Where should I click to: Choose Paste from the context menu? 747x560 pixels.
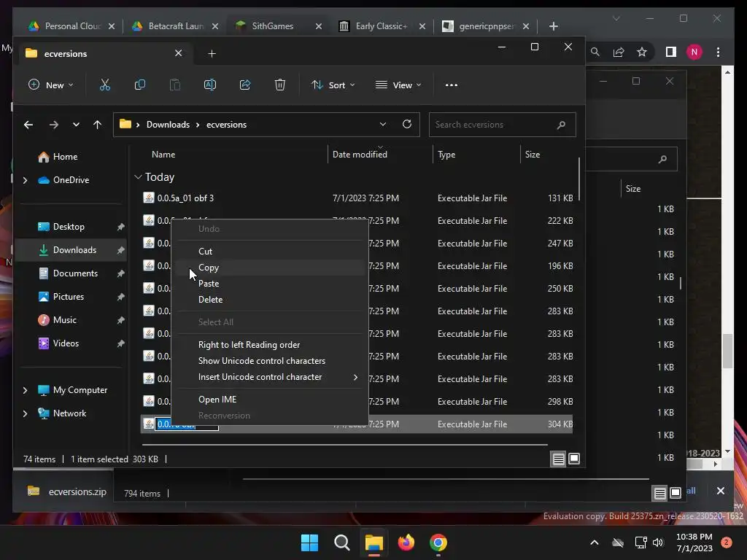tap(270, 284)
